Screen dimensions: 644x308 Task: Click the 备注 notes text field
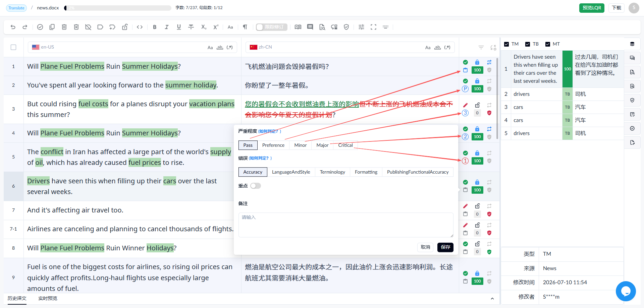(346, 225)
